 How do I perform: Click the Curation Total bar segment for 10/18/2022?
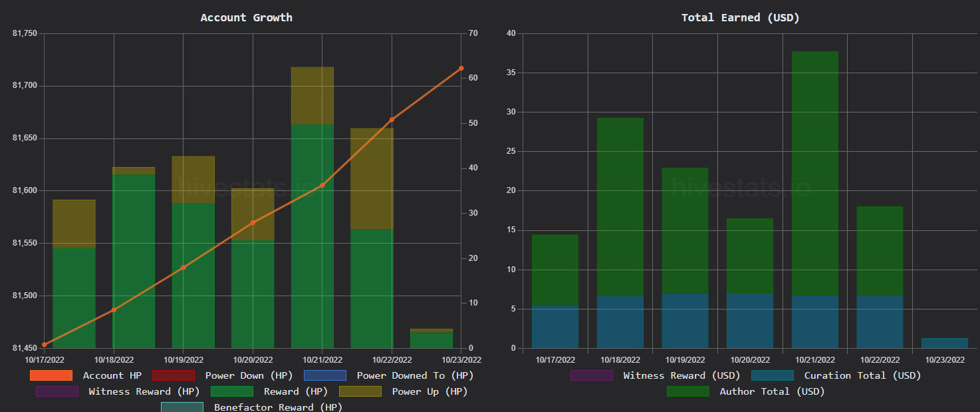tap(620, 322)
